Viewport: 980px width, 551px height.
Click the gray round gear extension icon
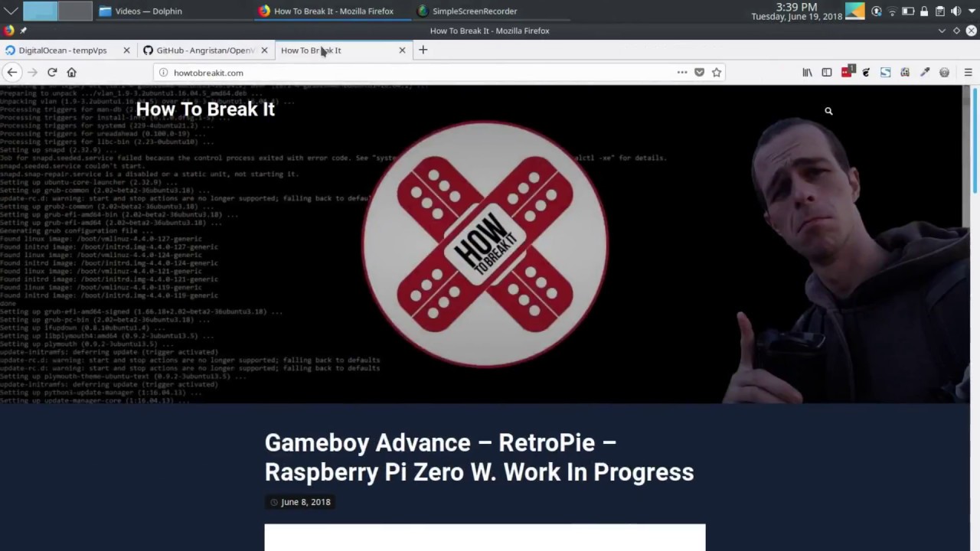tap(944, 72)
